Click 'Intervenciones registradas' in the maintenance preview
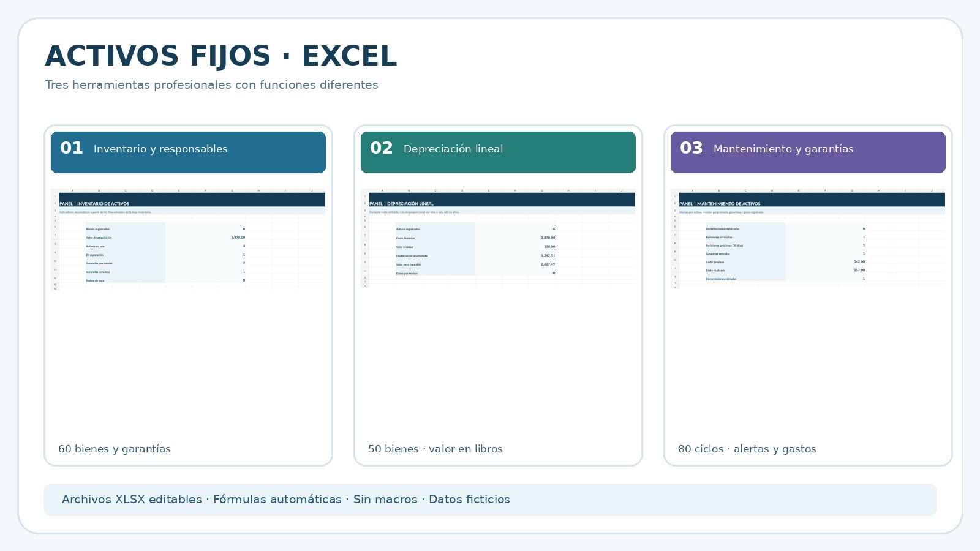Viewport: 980px width, 551px height. (723, 229)
